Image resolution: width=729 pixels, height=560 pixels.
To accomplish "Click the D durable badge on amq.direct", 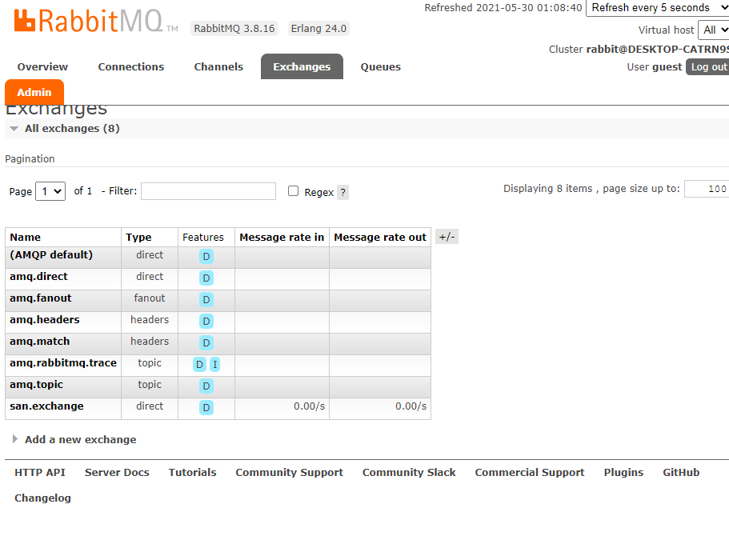I will point(206,278).
